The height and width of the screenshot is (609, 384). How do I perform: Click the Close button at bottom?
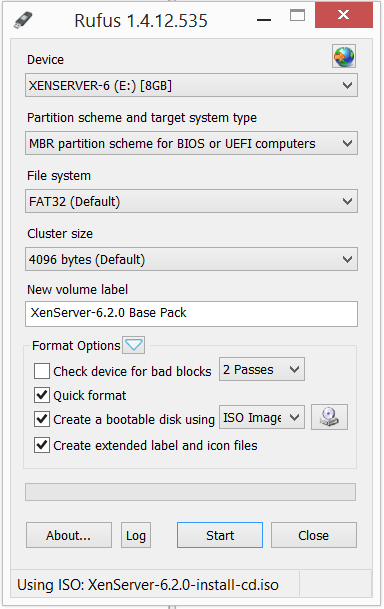(x=314, y=535)
